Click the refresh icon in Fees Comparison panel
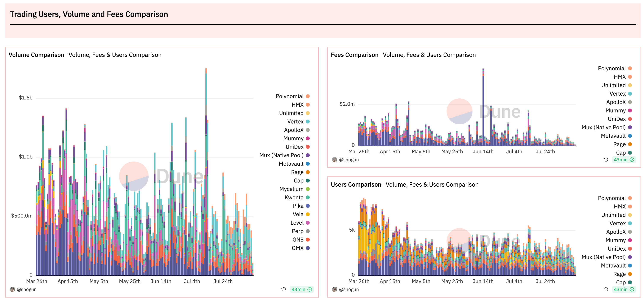Image resolution: width=644 pixels, height=301 pixels. (x=606, y=160)
